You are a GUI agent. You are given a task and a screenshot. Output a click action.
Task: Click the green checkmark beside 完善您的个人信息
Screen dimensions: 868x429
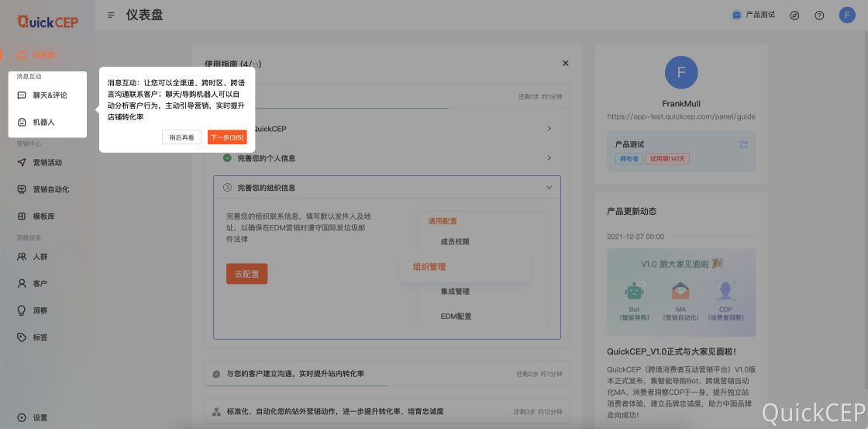pos(227,158)
